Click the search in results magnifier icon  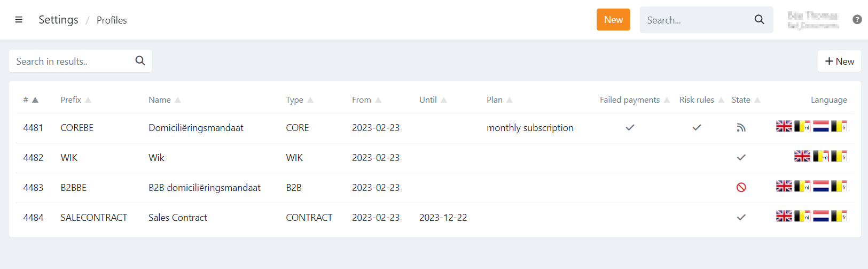coord(140,61)
